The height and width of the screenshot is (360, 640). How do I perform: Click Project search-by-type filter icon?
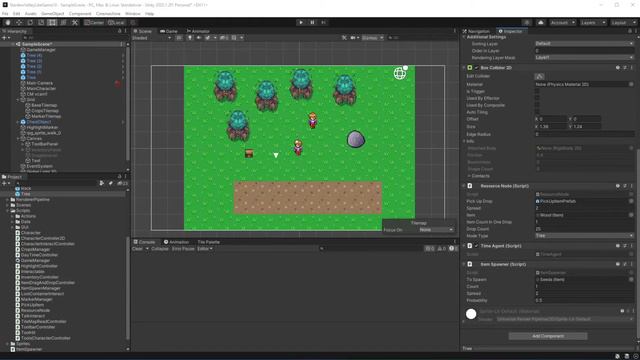(102, 183)
